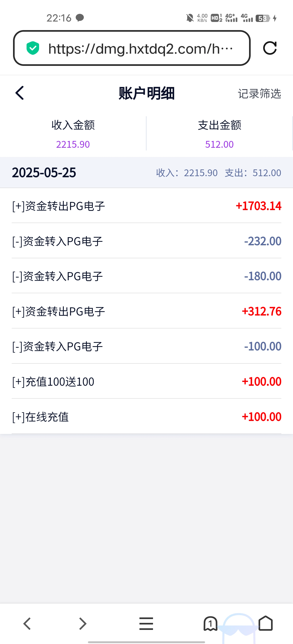Tap browser forward navigation arrow
The height and width of the screenshot is (644, 293).
point(83,624)
